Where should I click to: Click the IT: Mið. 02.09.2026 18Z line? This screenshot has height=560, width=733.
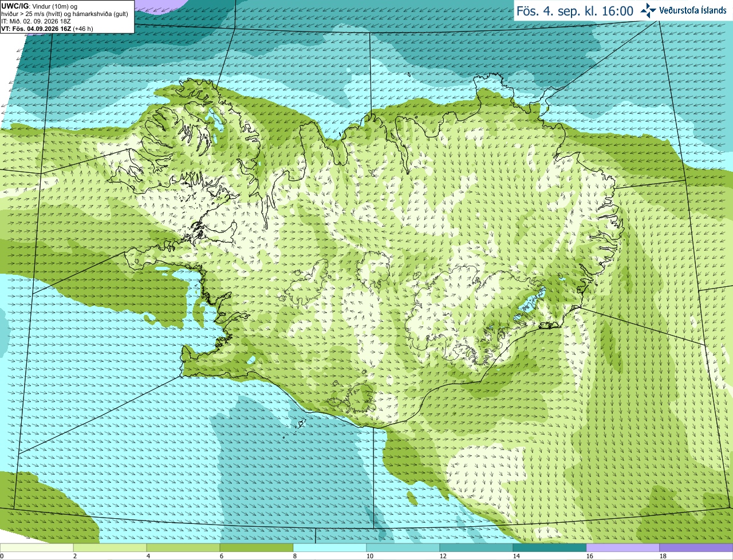[x=36, y=21]
